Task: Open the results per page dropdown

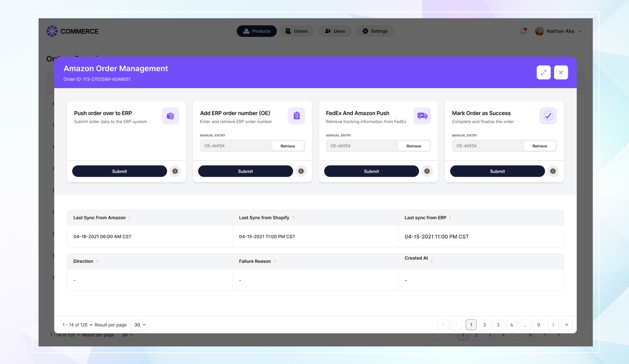Action: [140, 325]
